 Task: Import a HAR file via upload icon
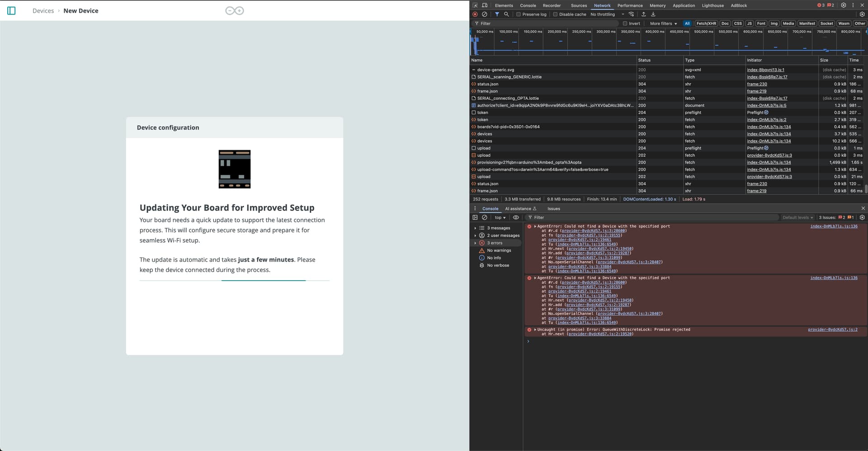(643, 14)
